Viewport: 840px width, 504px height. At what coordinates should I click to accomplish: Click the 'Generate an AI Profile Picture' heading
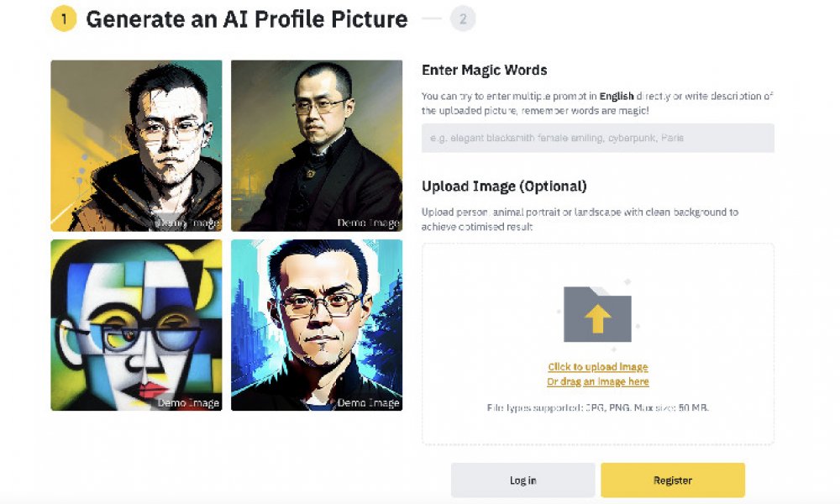coord(247,19)
